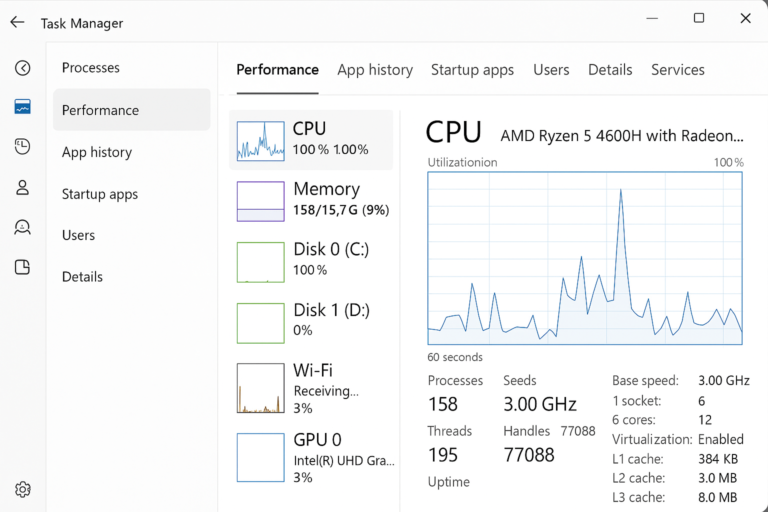This screenshot has width=768, height=512.
Task: Select the Users person icon in sidebar
Action: point(22,187)
